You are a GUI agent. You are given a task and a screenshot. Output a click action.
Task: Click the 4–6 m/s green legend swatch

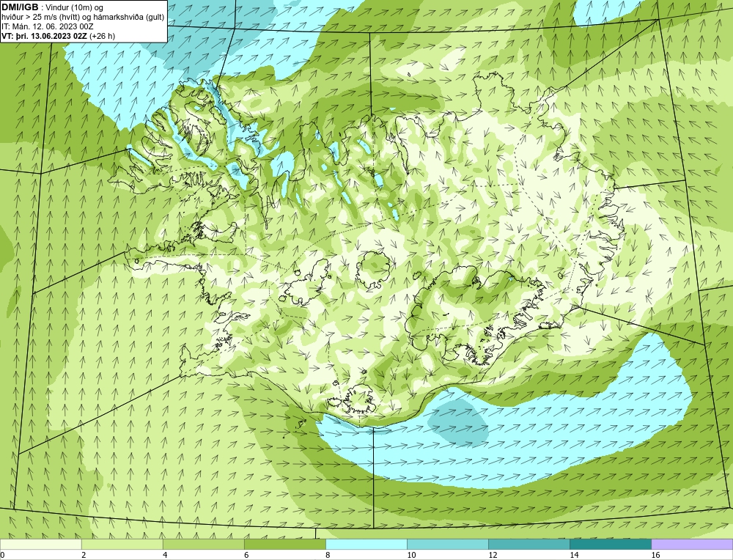(x=203, y=544)
